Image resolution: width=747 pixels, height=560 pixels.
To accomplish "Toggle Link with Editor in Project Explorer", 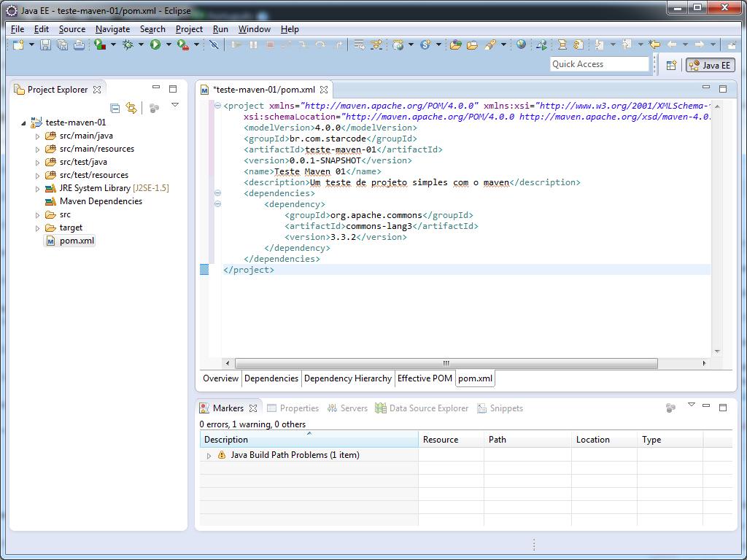I will (x=131, y=108).
